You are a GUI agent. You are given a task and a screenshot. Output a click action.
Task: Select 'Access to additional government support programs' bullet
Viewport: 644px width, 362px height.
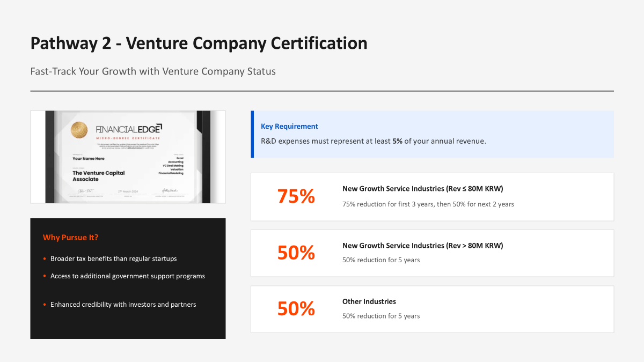pyautogui.click(x=127, y=276)
